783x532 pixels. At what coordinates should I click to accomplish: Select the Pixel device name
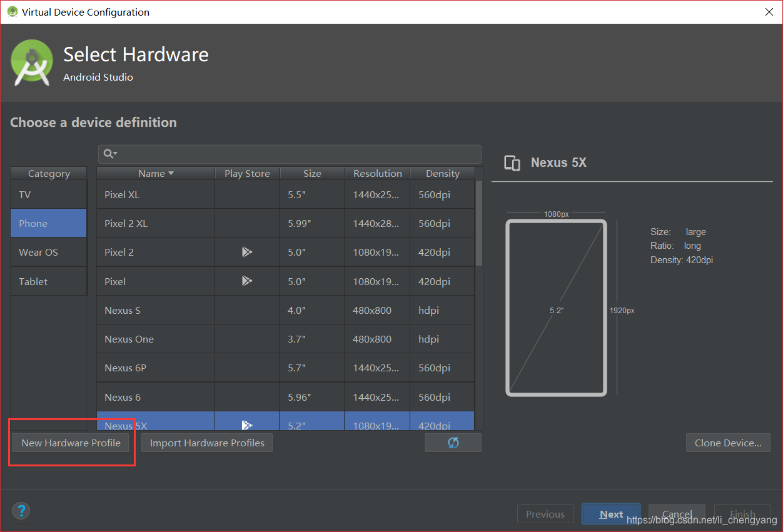coord(115,281)
